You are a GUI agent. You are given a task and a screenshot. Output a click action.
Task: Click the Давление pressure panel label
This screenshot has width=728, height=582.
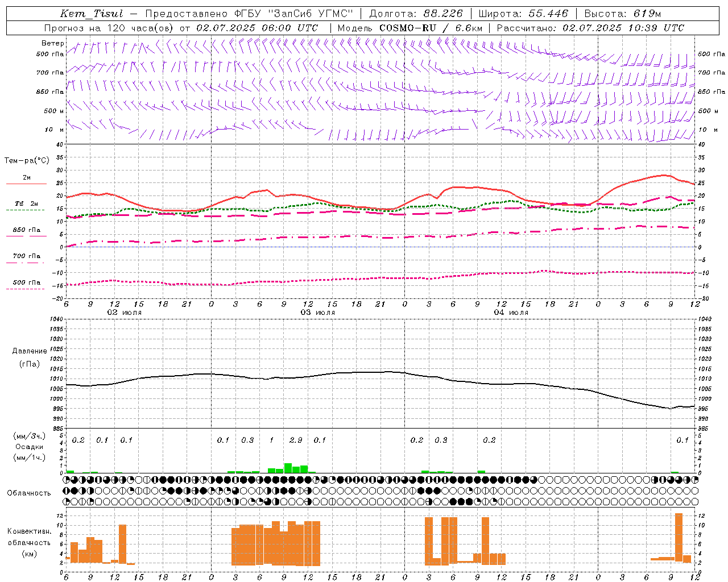click(x=30, y=351)
